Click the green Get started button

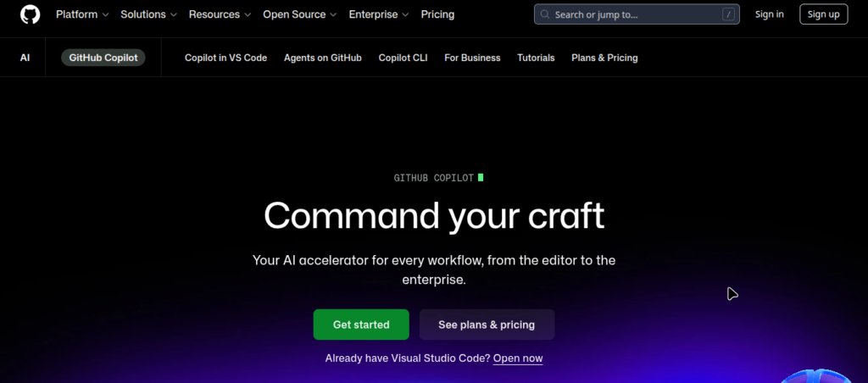click(x=361, y=325)
